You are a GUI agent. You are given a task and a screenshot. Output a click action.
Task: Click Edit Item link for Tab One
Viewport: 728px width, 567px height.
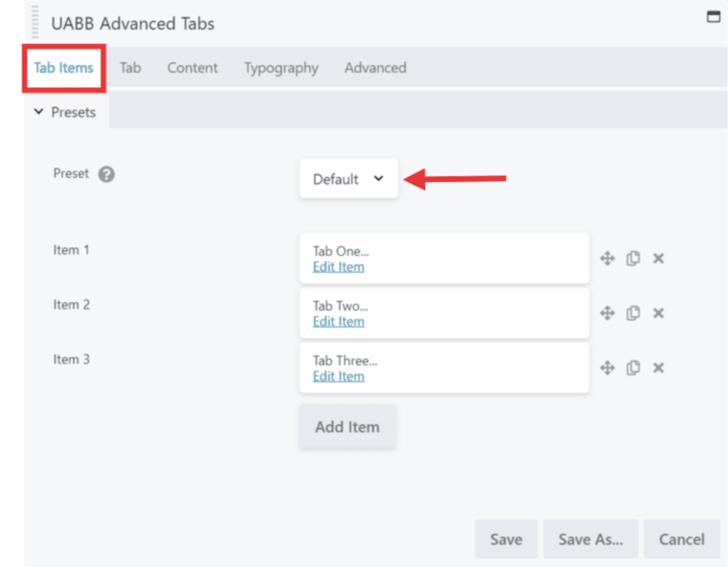(338, 267)
